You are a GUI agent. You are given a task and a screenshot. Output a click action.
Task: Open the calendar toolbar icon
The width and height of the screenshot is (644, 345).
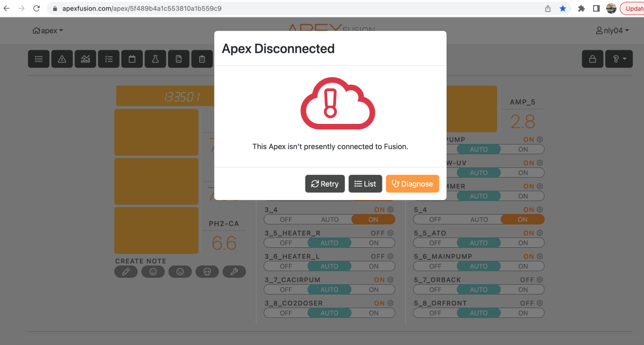coord(132,59)
